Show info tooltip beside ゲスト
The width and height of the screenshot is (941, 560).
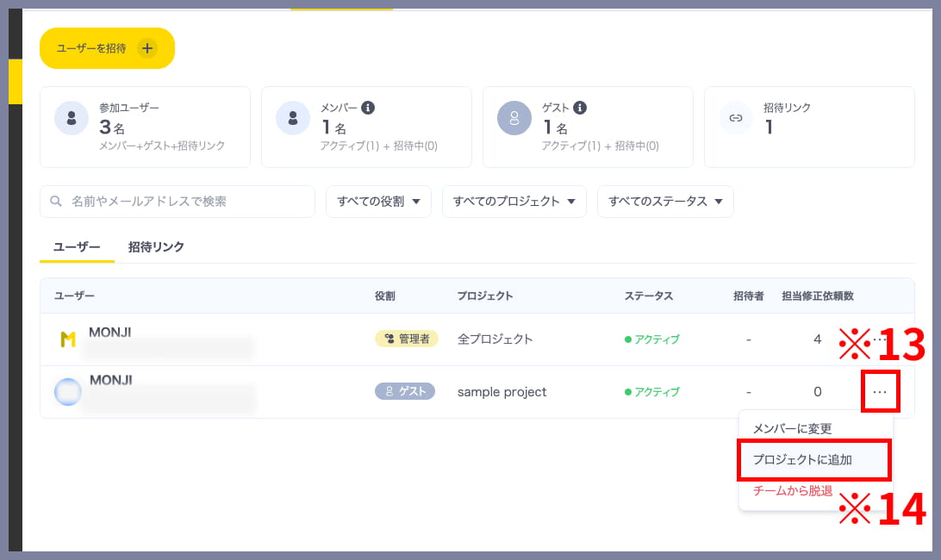580,108
